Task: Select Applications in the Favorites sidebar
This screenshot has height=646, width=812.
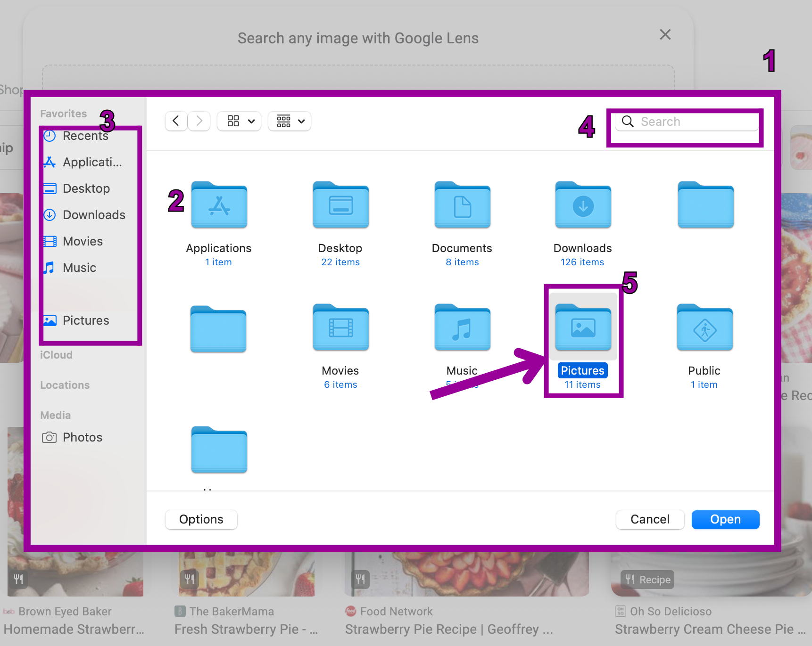Action: tap(83, 162)
